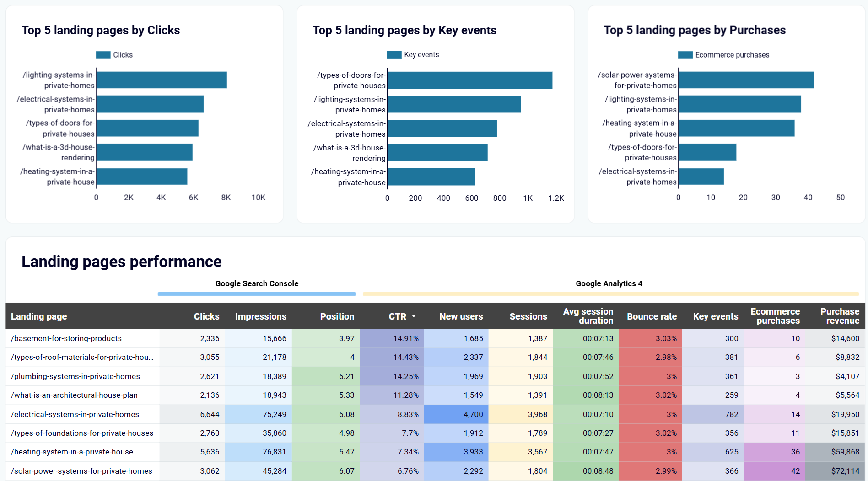Open the /plumbing-systems-in-private-homes landing page link
This screenshot has height=481, width=868.
click(x=75, y=376)
